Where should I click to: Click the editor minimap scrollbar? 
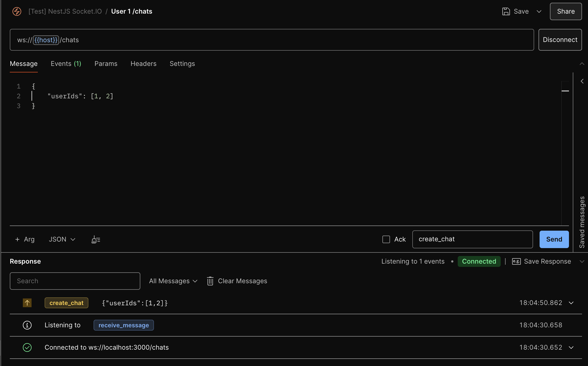[x=565, y=91]
